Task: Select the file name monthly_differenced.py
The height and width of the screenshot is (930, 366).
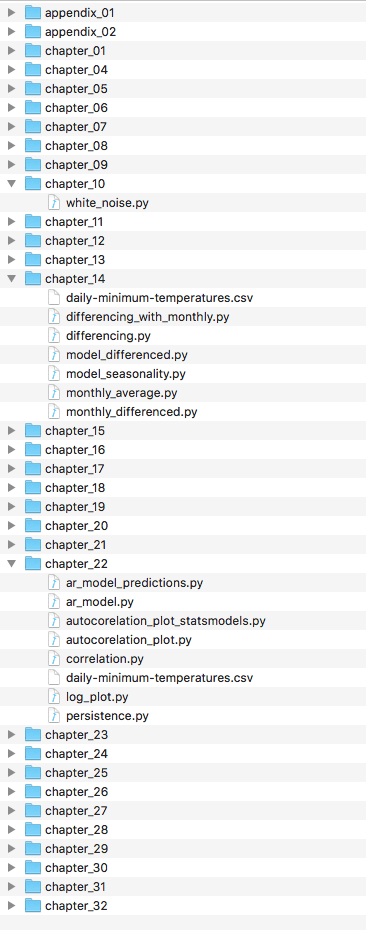Action: (x=132, y=412)
